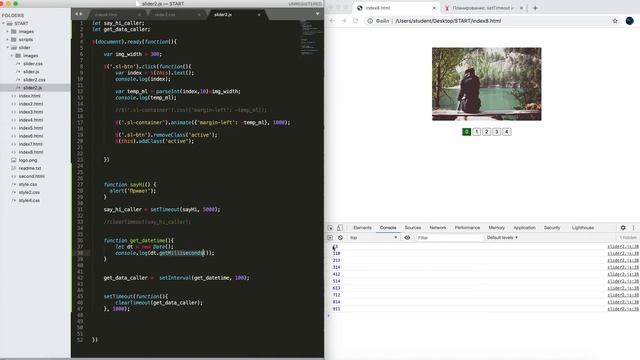Viewport: 640px width, 360px height.
Task: Click the browser address bar URL
Action: [x=448, y=21]
